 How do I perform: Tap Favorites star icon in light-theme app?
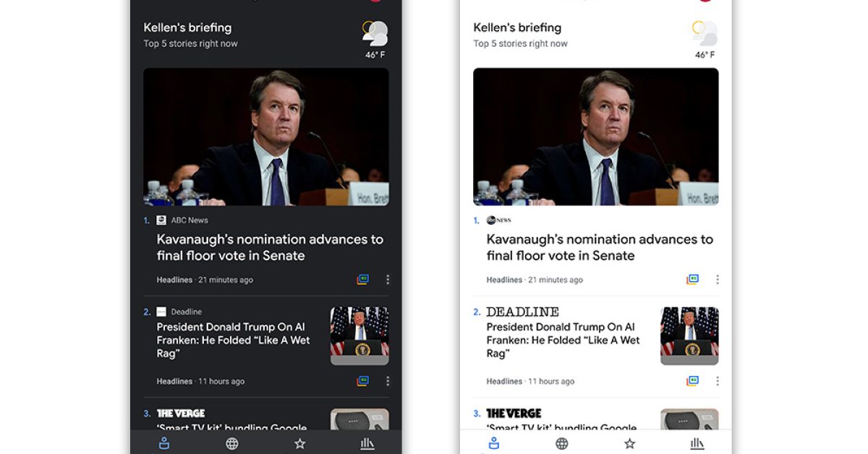tap(629, 443)
